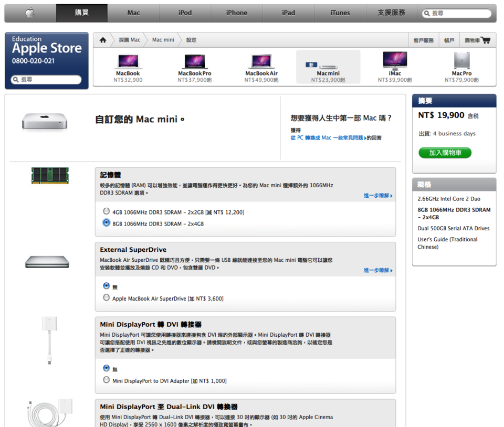Select 無 under Mini DisplayPort 轉 DVI
Screen dimensions: 504x427
106,368
